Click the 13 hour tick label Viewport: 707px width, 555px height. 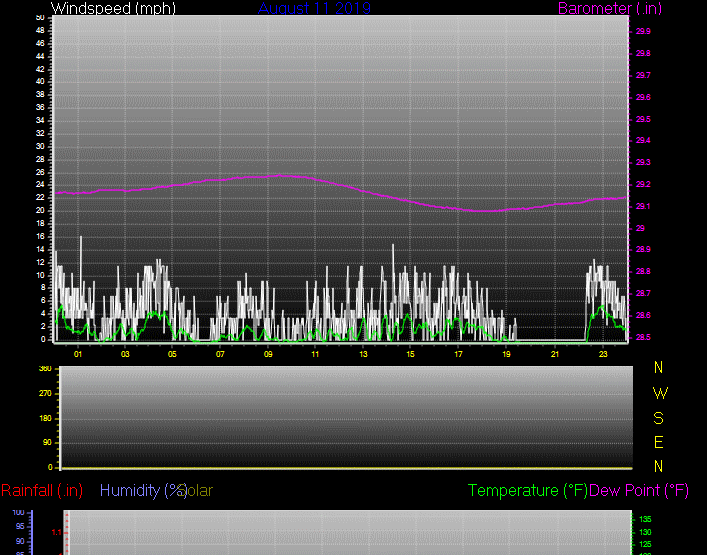363,354
